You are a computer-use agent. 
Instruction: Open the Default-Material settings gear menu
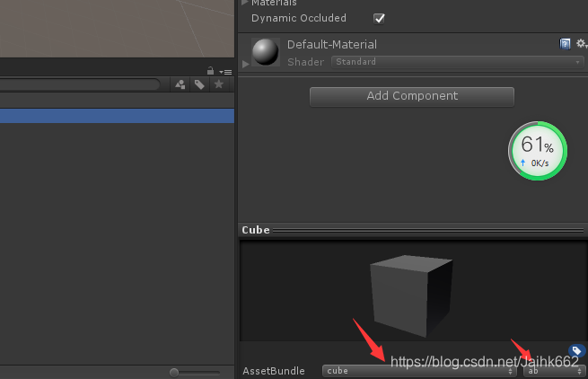581,43
